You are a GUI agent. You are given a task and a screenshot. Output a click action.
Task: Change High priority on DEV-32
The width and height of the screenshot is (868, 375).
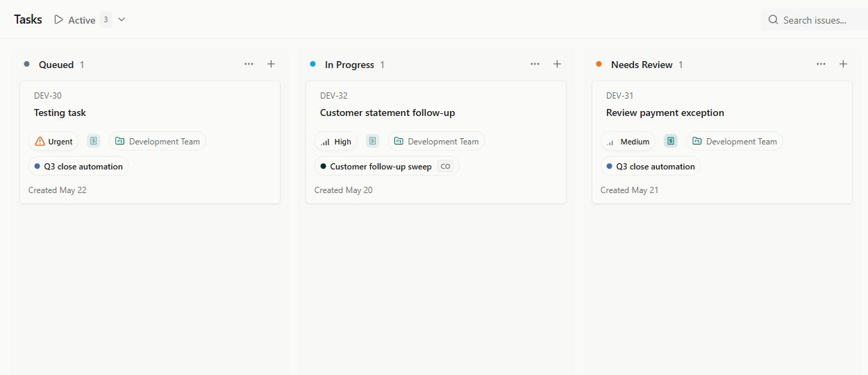(x=336, y=142)
